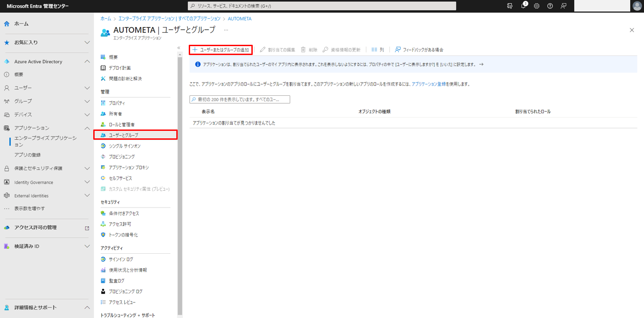
Task: Click the 概要 info icon in left sidebar
Action: 7,75
